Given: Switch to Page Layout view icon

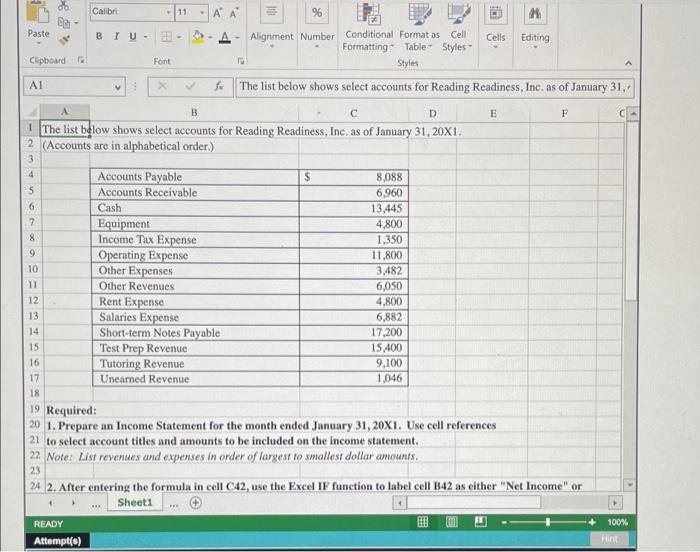Looking at the screenshot, I should [x=452, y=522].
